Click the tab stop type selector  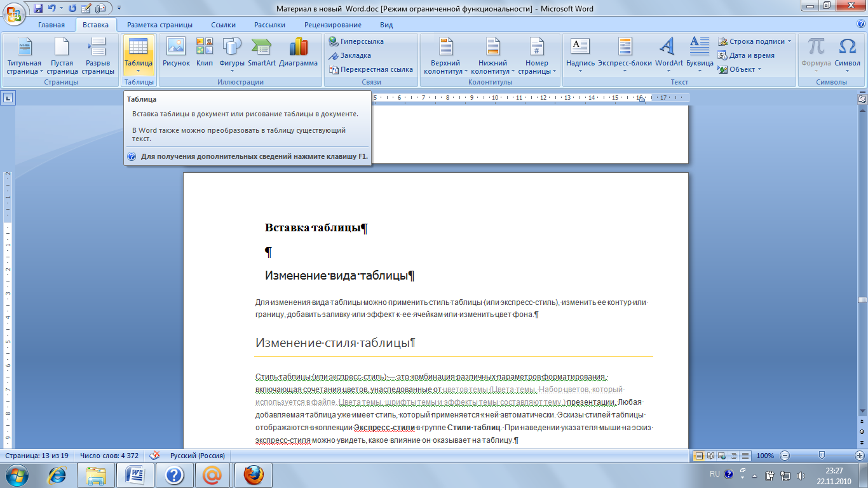[8, 98]
